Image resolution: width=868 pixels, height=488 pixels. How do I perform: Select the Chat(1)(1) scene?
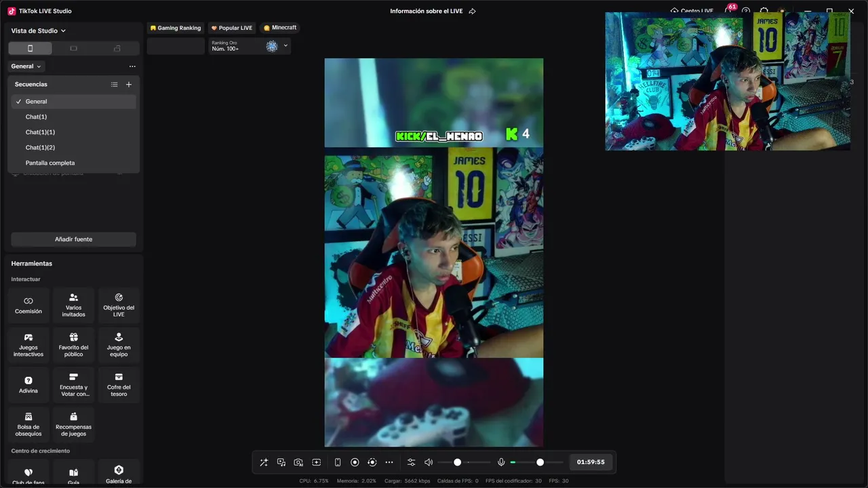pyautogui.click(x=73, y=132)
